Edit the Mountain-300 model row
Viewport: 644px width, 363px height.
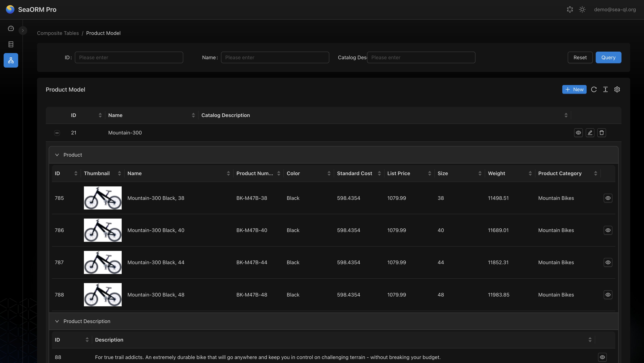pos(590,133)
